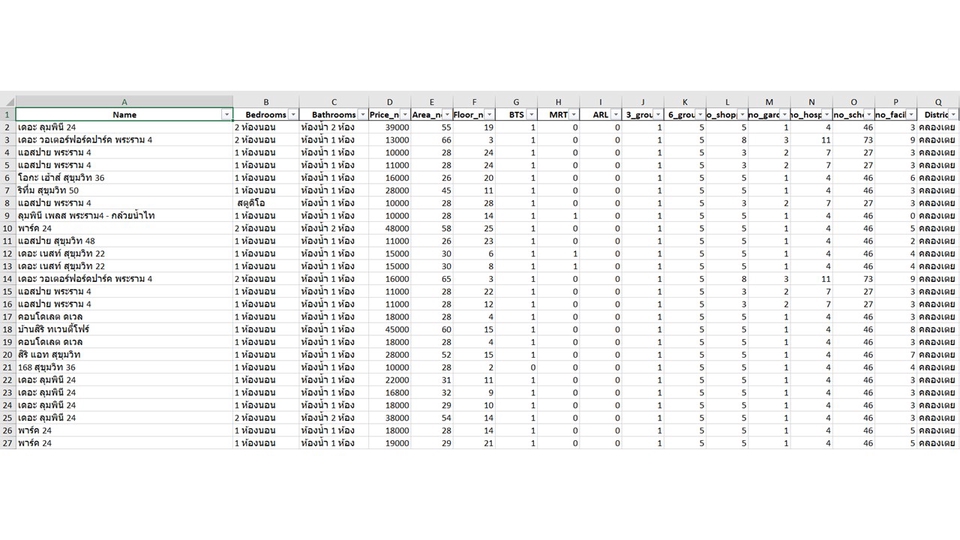960x540 pixels.
Task: Open the Floor column filter dropdown
Action: 489,114
